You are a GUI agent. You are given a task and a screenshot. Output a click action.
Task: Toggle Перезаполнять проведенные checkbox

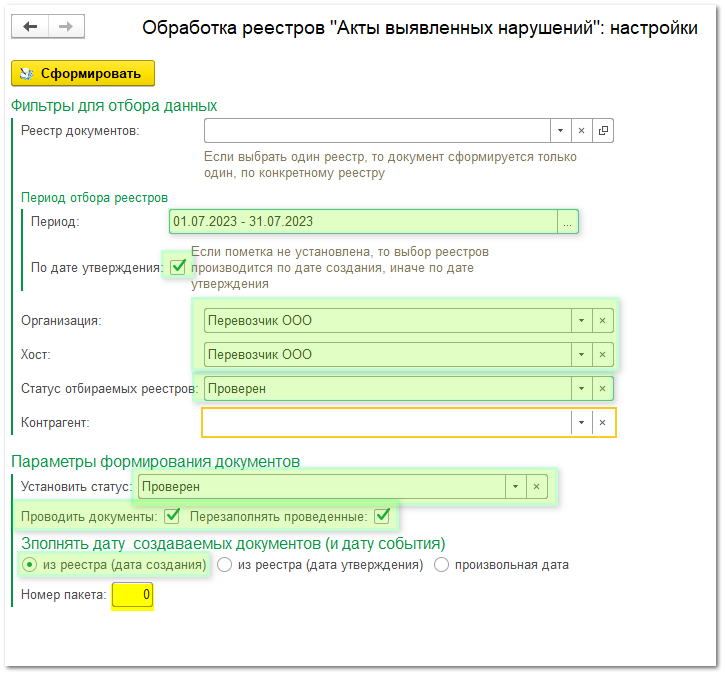381,517
